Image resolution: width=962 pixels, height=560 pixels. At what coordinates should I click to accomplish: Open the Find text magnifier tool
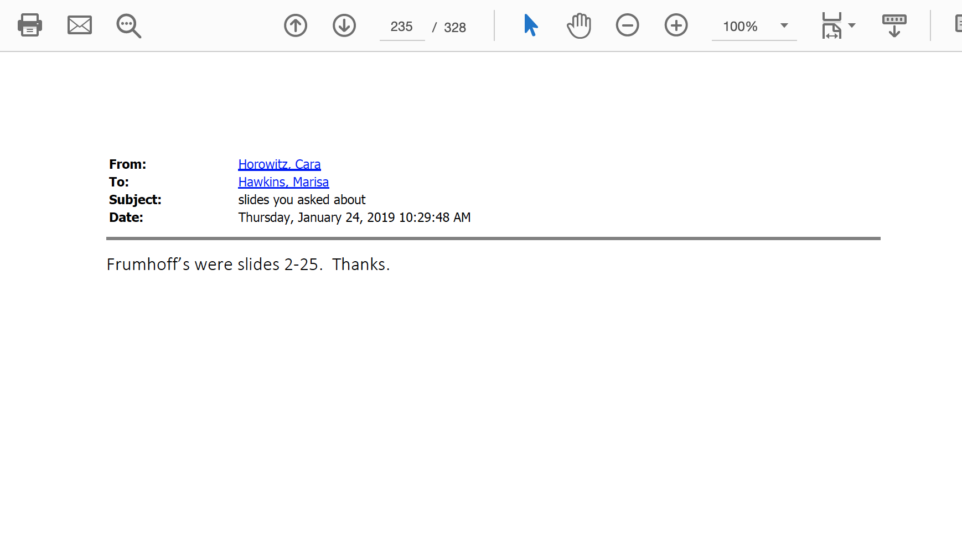click(x=128, y=26)
